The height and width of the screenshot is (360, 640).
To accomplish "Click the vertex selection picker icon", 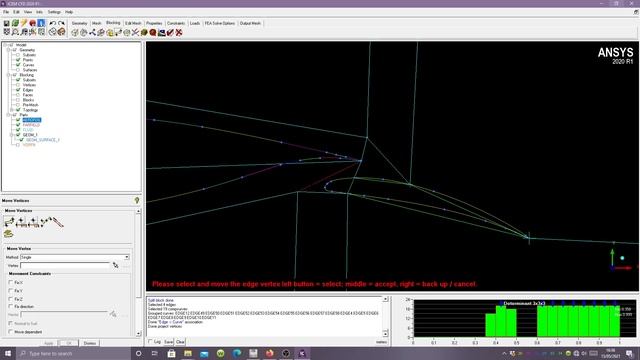I will tap(116, 265).
